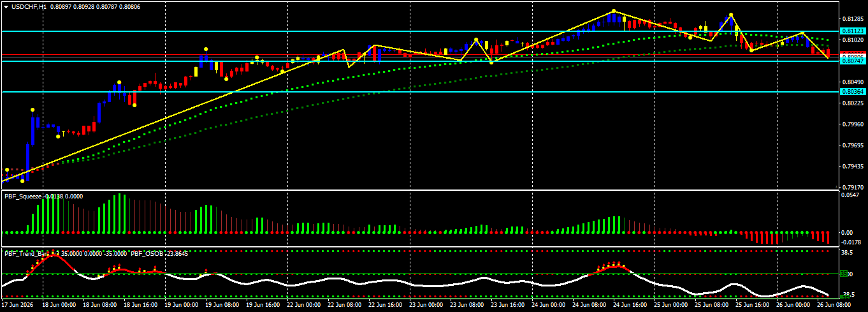Select the cyan 0.81123 price tag
The height and width of the screenshot is (312, 868).
(x=853, y=31)
